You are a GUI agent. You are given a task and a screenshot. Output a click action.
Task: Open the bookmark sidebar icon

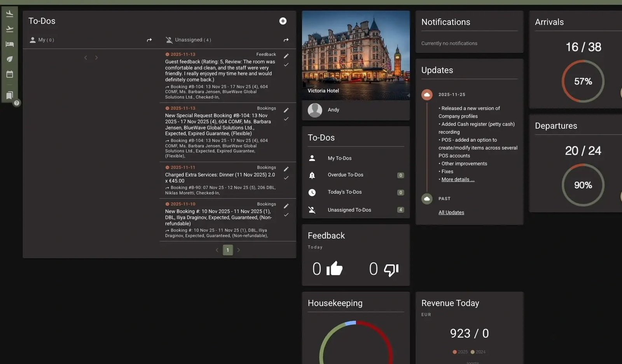click(10, 95)
